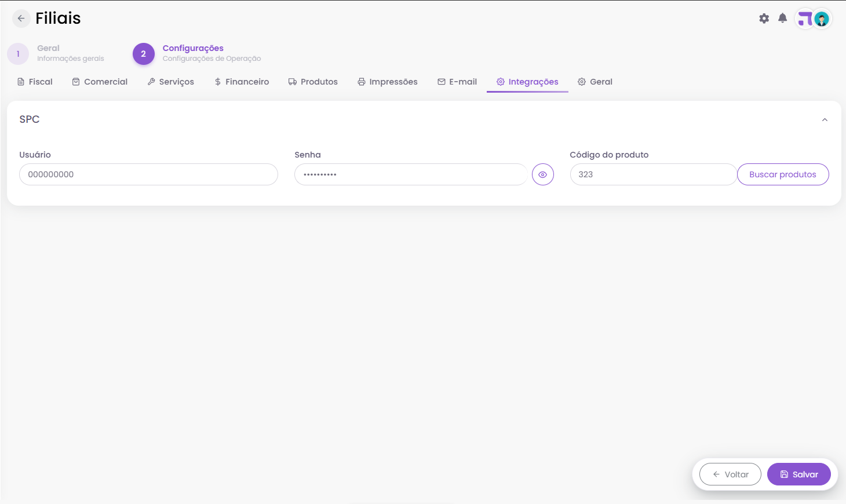Open user profile avatar menu

pyautogui.click(x=822, y=19)
